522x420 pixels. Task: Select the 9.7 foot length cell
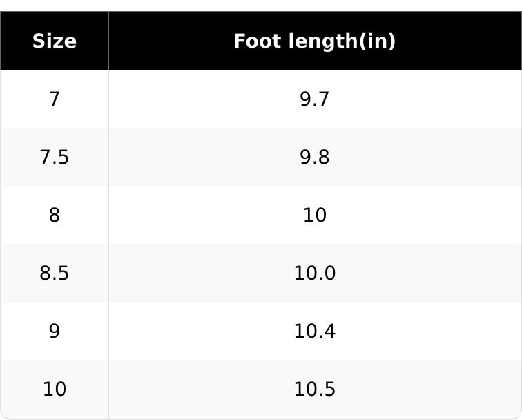point(314,99)
